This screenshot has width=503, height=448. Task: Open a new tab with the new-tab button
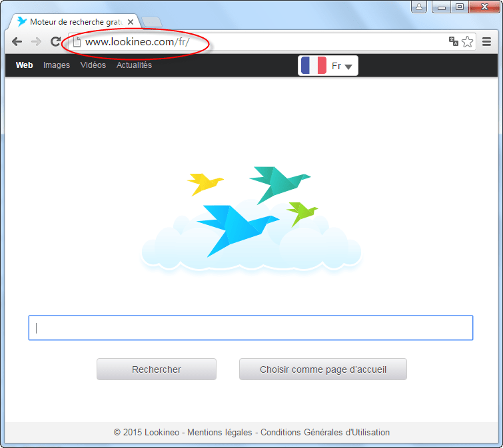(152, 22)
